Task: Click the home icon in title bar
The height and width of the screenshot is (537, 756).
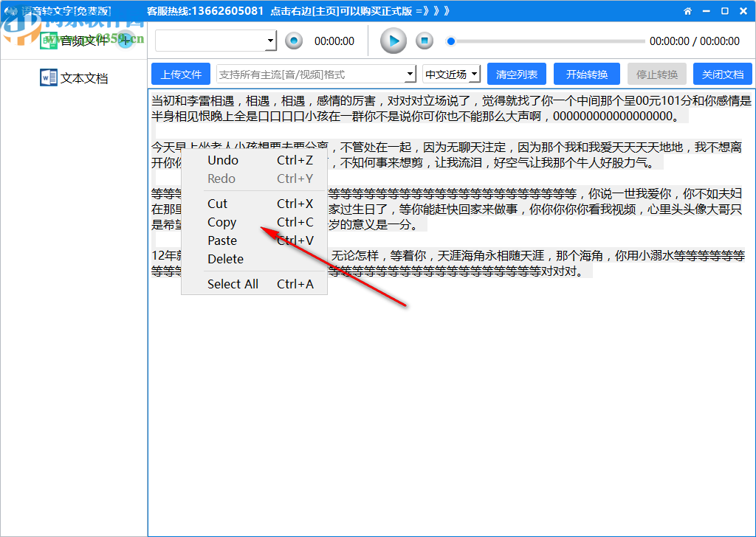Action: click(687, 11)
